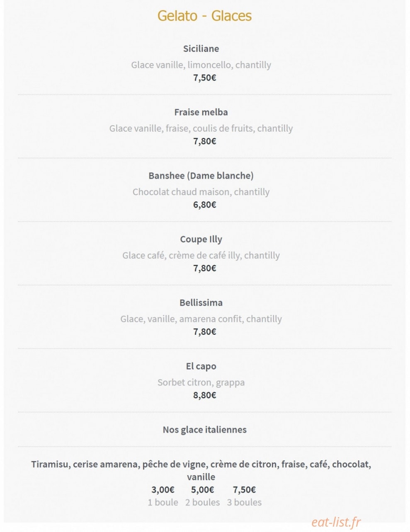Select the Coupe Illy item
The width and height of the screenshot is (410, 532).
[201, 239]
